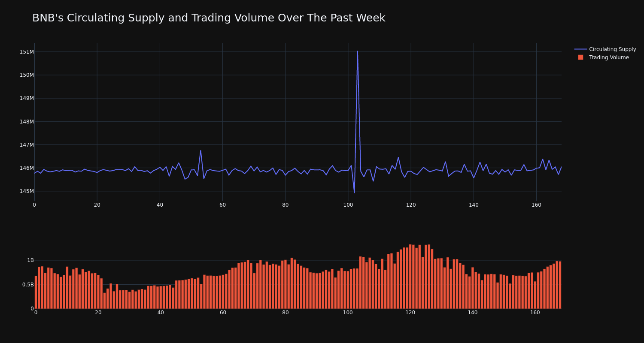Click the 147M y-axis label
644x343 pixels.
[x=27, y=144]
